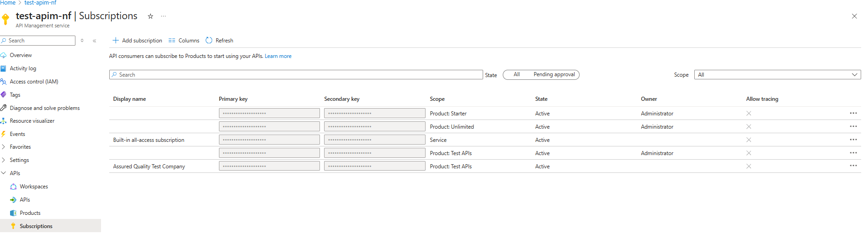This screenshot has width=868, height=234.
Task: Refresh the subscriptions list
Action: 219,41
